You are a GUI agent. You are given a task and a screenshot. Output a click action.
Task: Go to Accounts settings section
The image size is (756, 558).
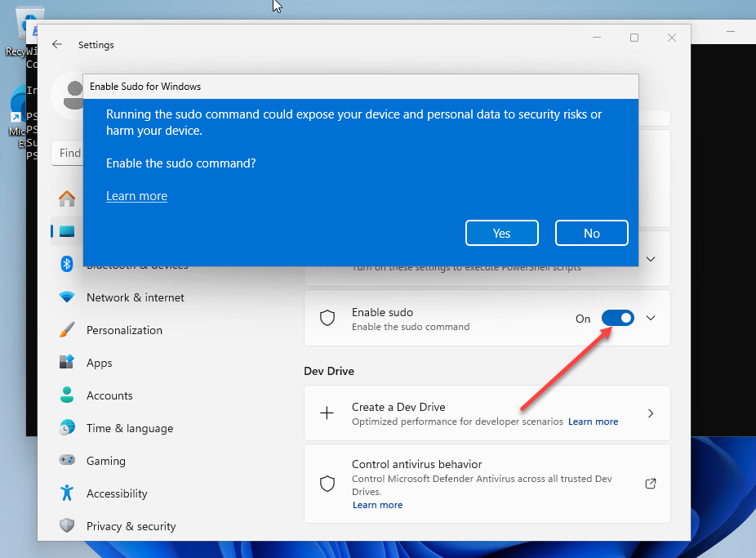(109, 395)
